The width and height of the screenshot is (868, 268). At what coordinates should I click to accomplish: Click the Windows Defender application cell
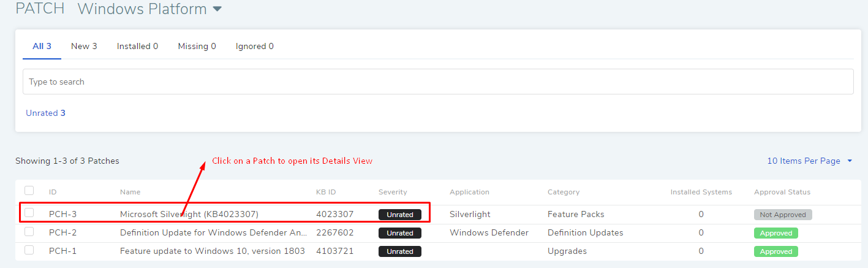point(489,232)
